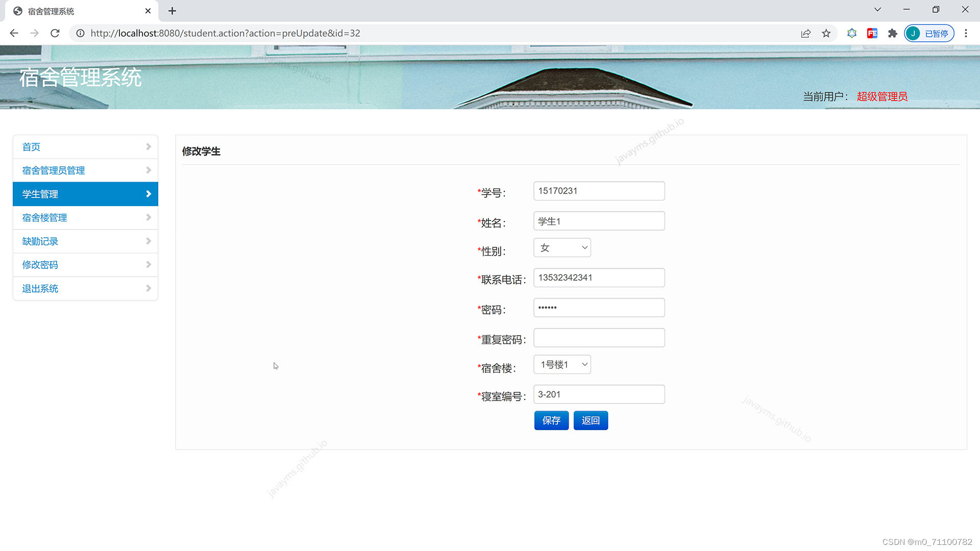
Task: Open the 宿舍楼管理 sidebar menu
Action: (x=44, y=217)
